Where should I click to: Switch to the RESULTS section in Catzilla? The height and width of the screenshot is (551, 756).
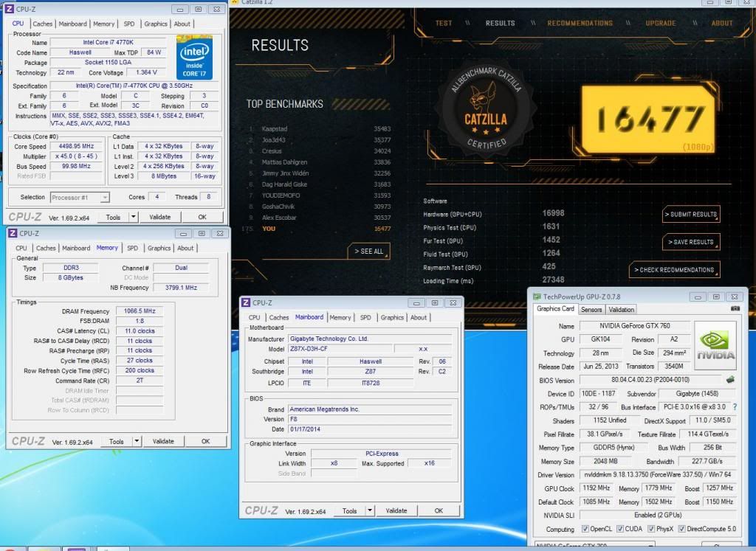(x=500, y=23)
